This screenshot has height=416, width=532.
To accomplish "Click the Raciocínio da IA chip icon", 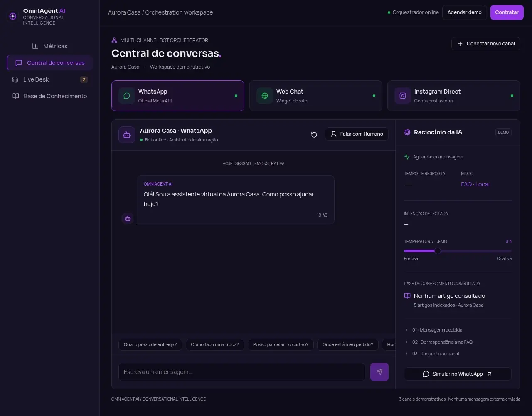I will click(x=407, y=132).
